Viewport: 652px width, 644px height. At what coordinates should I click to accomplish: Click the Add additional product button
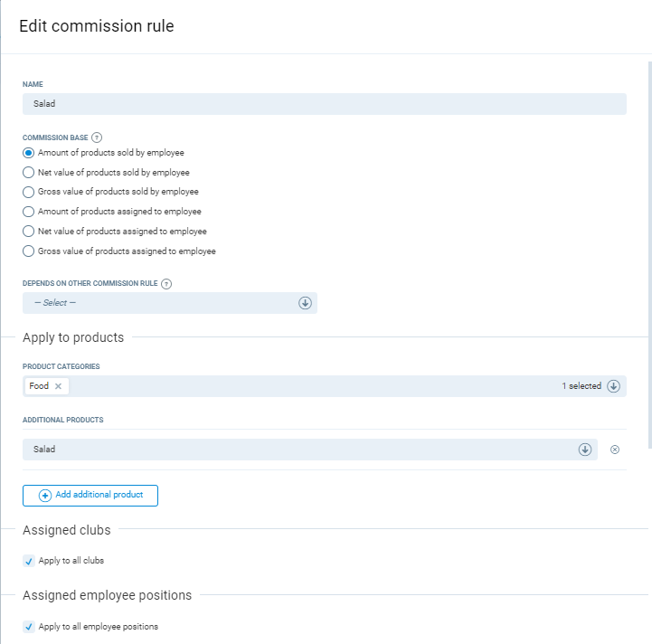click(90, 496)
